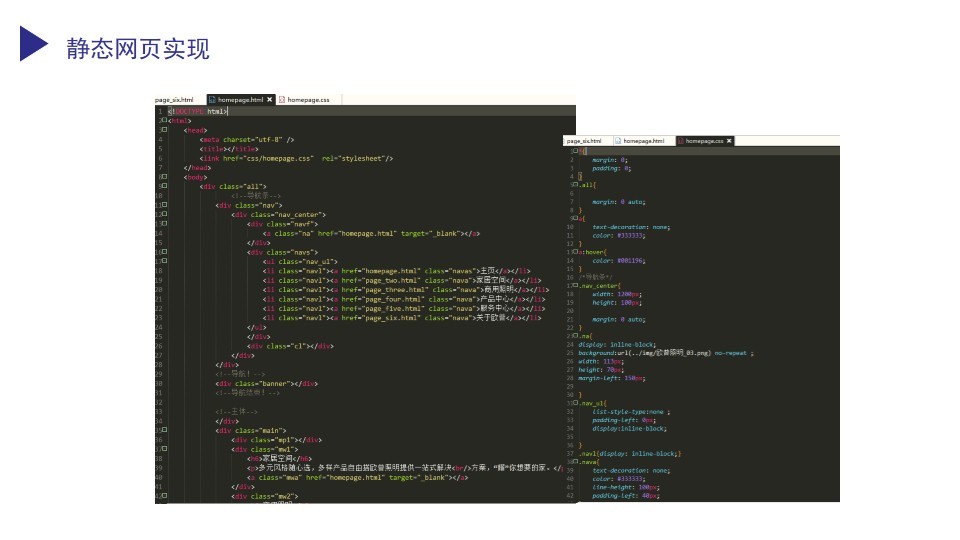Collapse the .nav_center{ rule fold marker

coord(576,285)
